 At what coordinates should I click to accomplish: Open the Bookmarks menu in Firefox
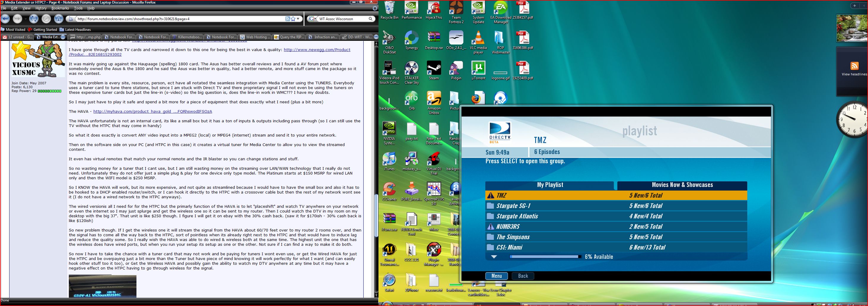pos(60,8)
